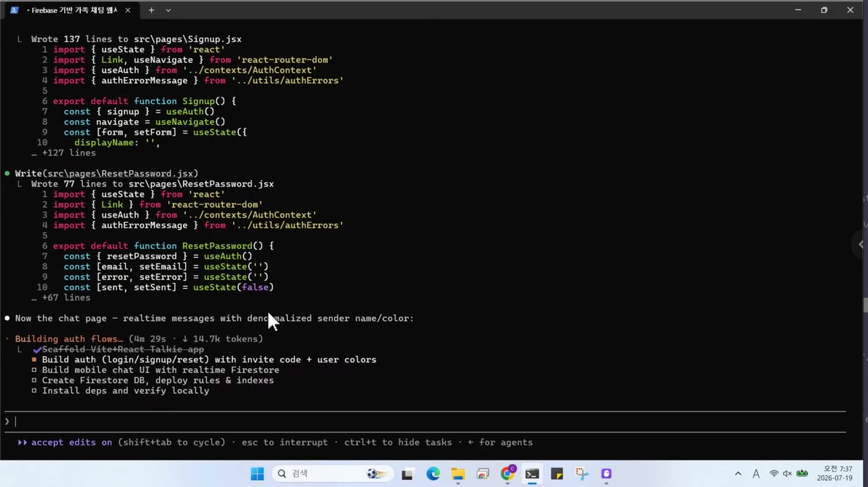Click the 'Install deps and verify locally' task

pos(125,391)
